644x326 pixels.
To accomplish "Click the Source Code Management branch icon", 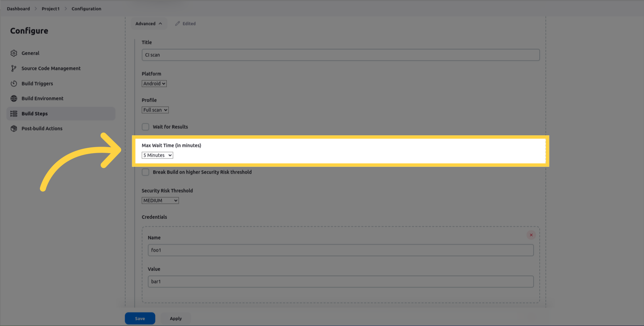I will 14,68.
